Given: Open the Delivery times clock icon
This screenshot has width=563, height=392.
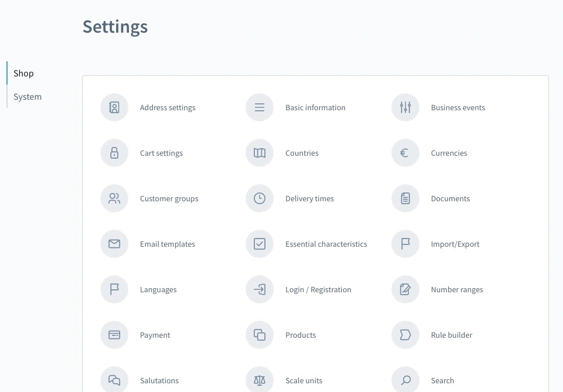Looking at the screenshot, I should tap(260, 198).
